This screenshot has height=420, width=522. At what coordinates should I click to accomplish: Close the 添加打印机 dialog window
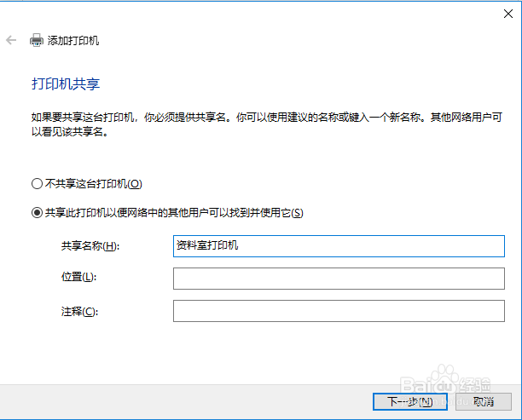tap(507, 13)
